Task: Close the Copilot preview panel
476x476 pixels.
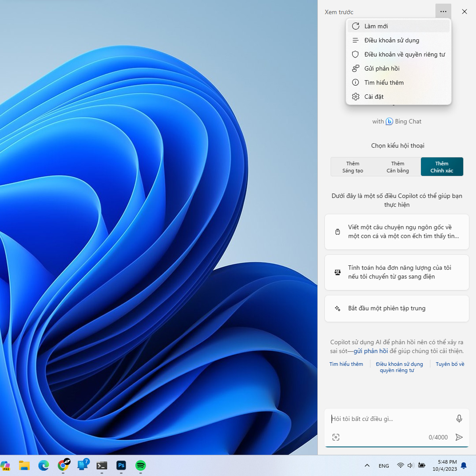Action: pyautogui.click(x=464, y=12)
